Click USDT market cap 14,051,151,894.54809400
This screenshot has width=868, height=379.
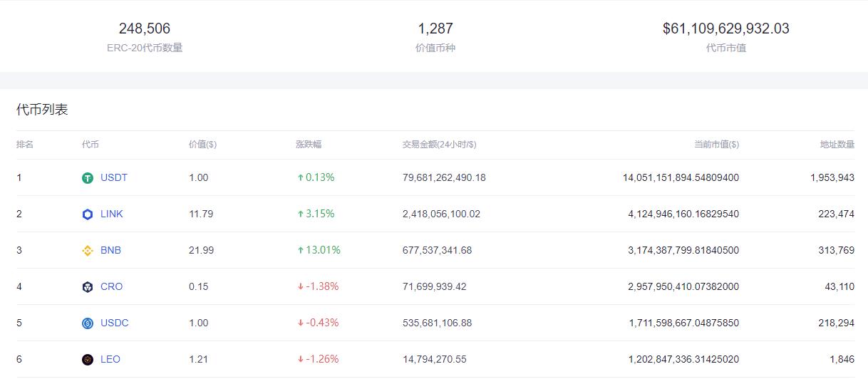click(681, 177)
